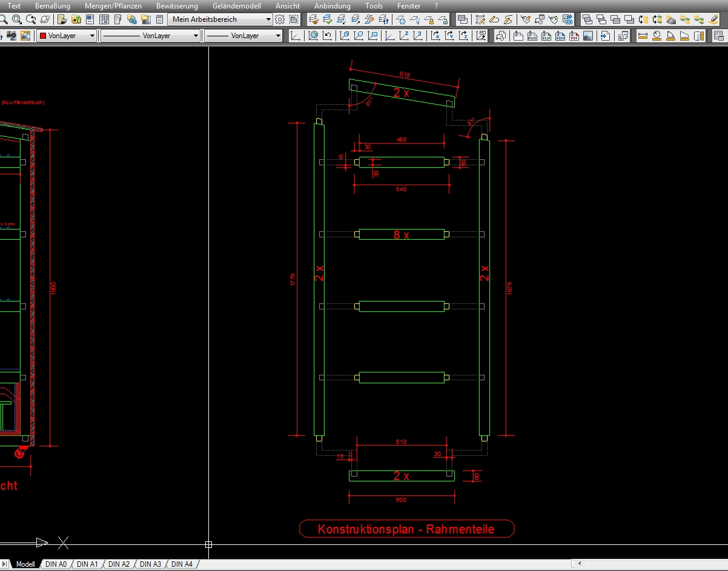This screenshot has height=571, width=728.
Task: Switch to the DIN A3 layout tab
Action: 150,564
